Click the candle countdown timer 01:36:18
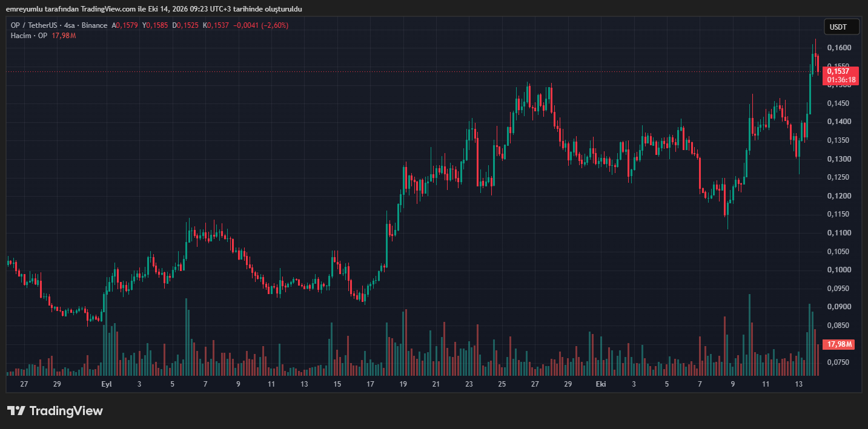Screen dimensions: 868x429 (x=841, y=80)
